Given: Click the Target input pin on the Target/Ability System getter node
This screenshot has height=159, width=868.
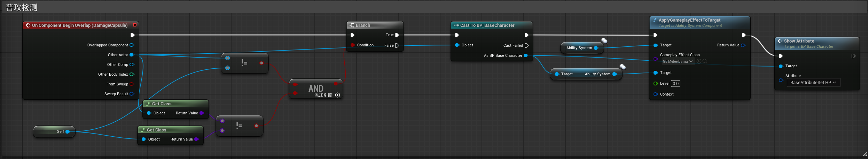Looking at the screenshot, I should coord(557,74).
